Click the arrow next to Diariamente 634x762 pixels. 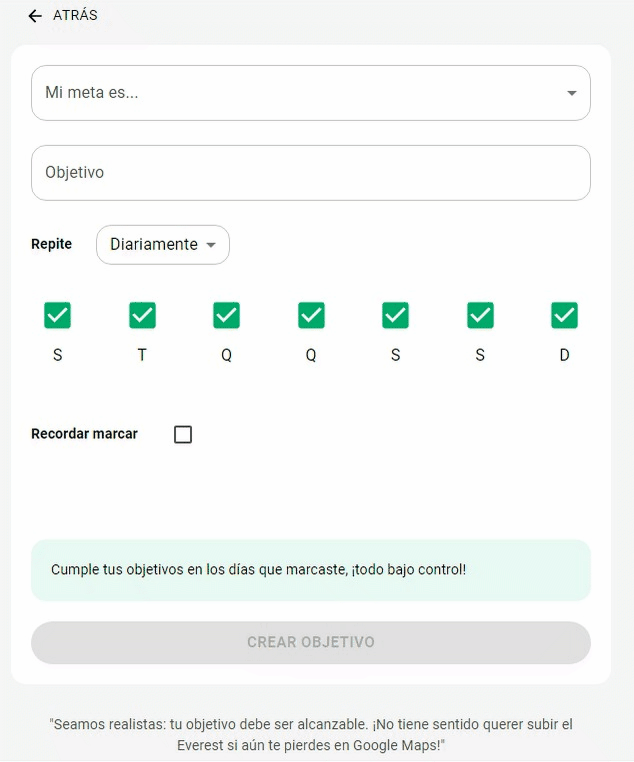click(x=211, y=245)
